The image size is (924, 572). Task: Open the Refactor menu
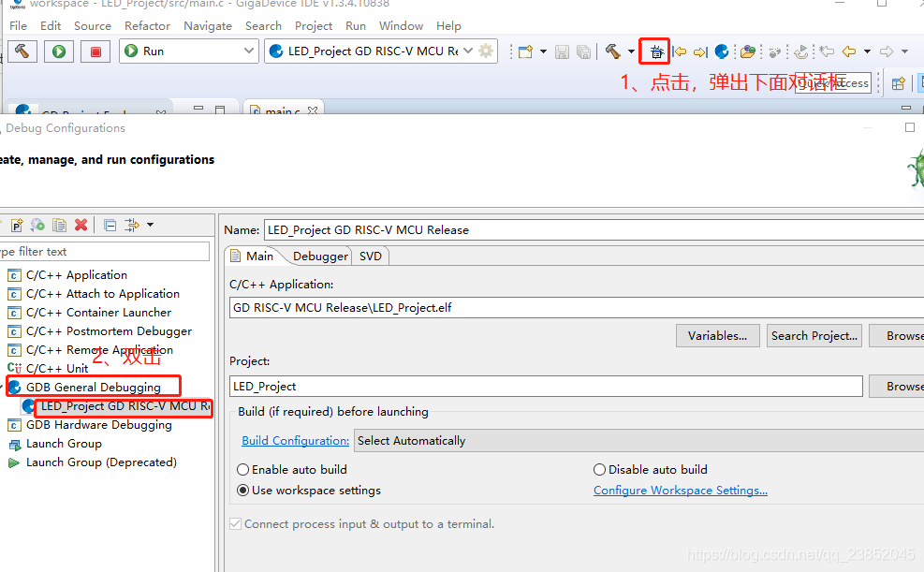pyautogui.click(x=147, y=26)
